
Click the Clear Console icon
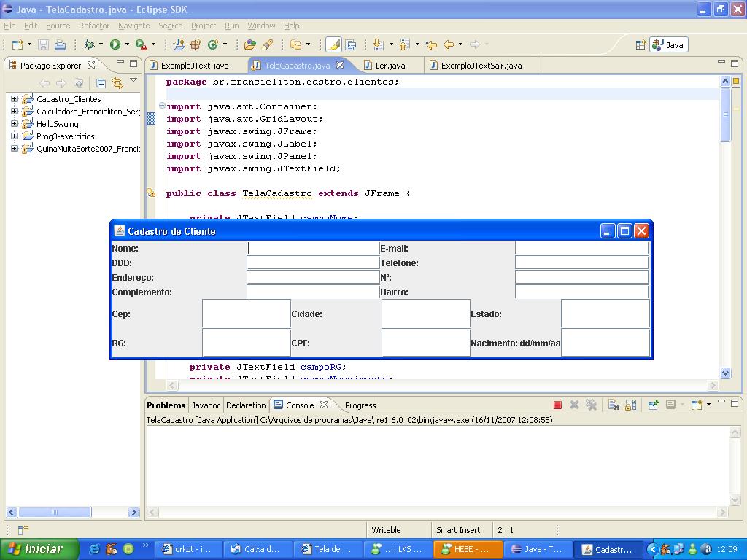(613, 405)
